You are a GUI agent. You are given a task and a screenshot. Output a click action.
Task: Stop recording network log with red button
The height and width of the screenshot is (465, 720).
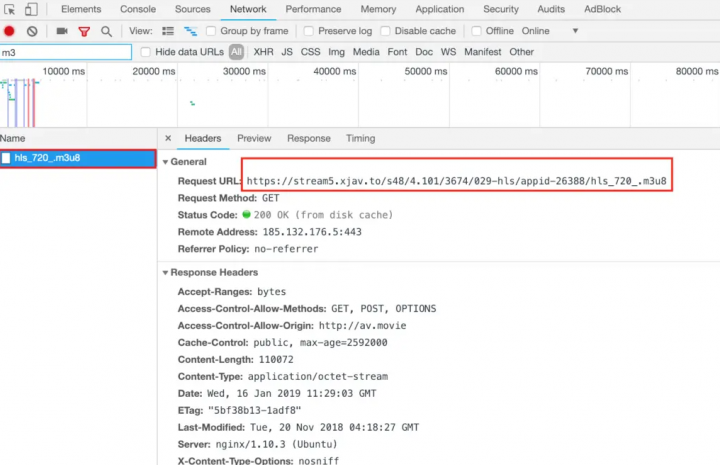[9, 31]
